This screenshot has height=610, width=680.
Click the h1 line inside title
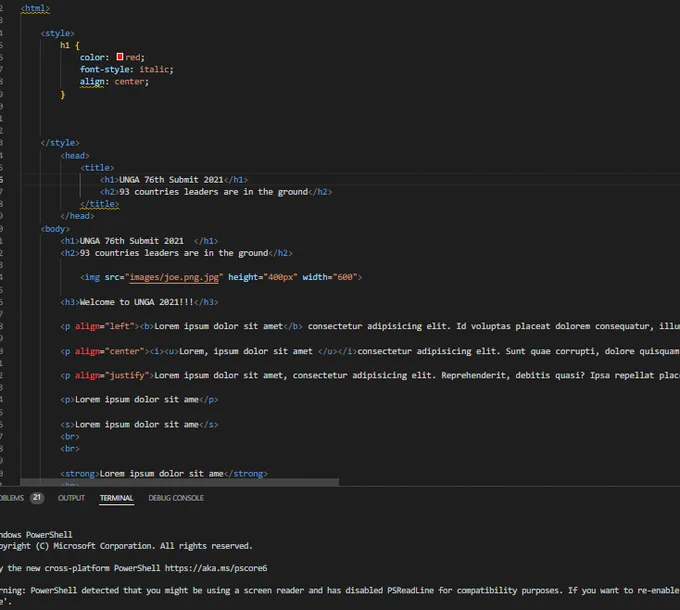coord(174,179)
